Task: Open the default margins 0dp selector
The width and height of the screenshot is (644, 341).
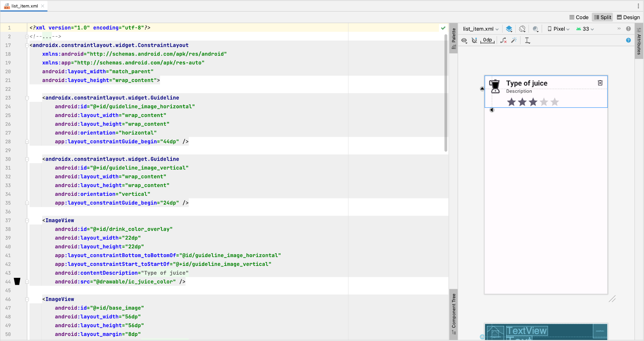Action: [x=487, y=40]
